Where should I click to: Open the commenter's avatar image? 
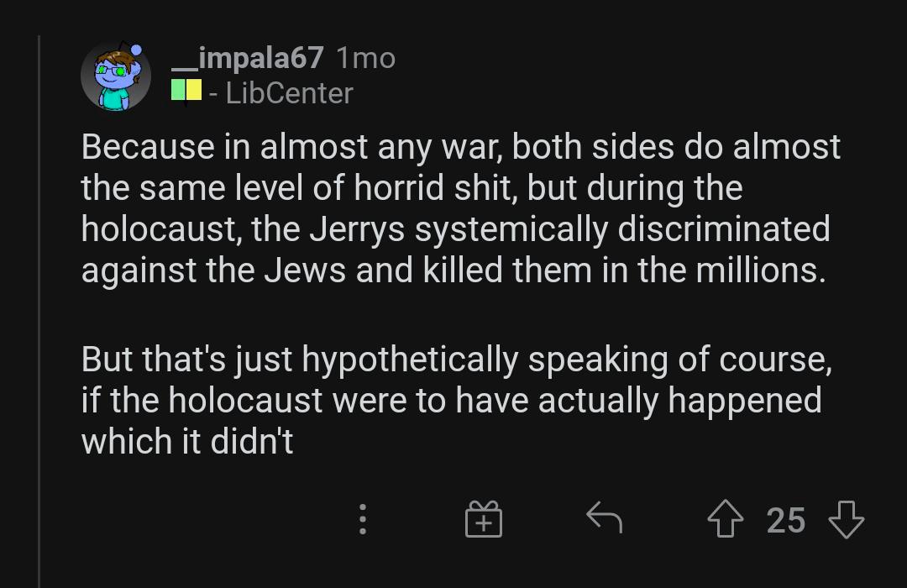click(x=115, y=77)
